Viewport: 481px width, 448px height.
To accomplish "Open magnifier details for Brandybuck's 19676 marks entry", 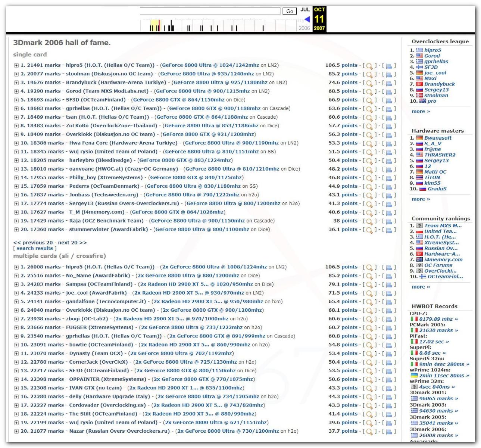I will 369,83.
